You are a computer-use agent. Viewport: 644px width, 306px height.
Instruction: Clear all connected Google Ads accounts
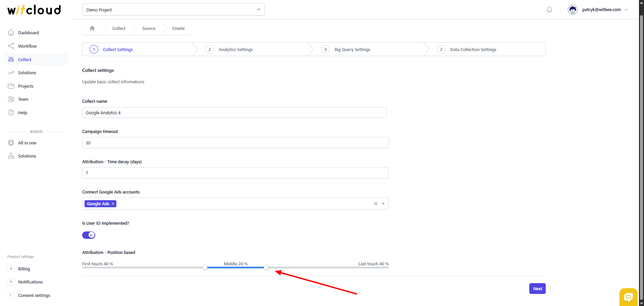pos(376,204)
